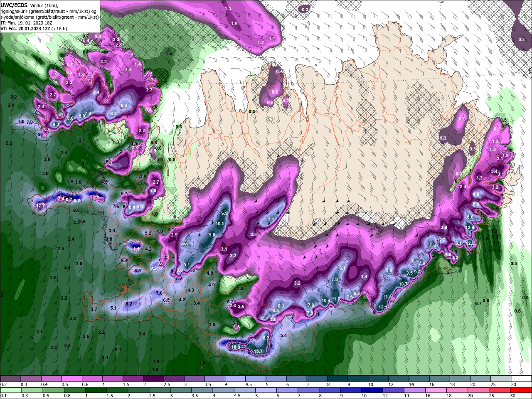Click the '9.9' value on the map
Image resolution: width=532 pixels, height=399 pixels.
225,213
